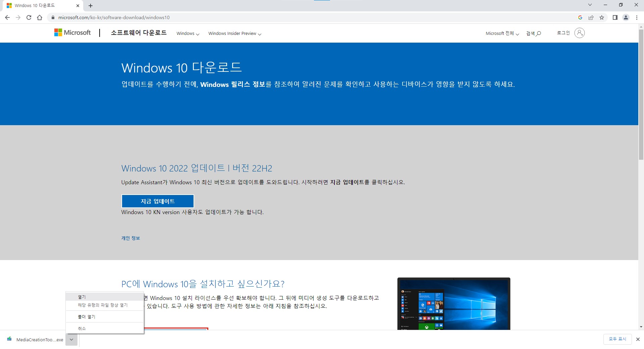Viewport: 644px width, 349px height.
Task: Open the Windows 릴리스 정보 link
Action: coord(233,84)
